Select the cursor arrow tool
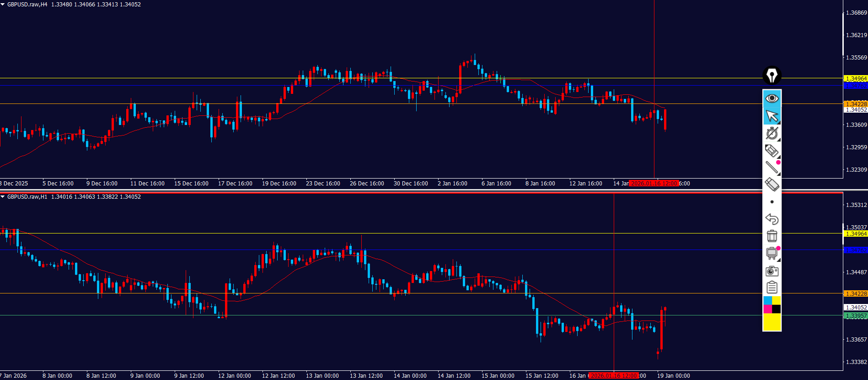This screenshot has height=380, width=868. coord(772,116)
